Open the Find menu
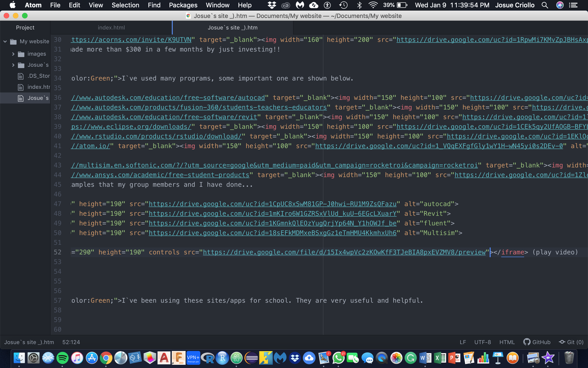Screen dimensions: 588x368 click(154, 5)
